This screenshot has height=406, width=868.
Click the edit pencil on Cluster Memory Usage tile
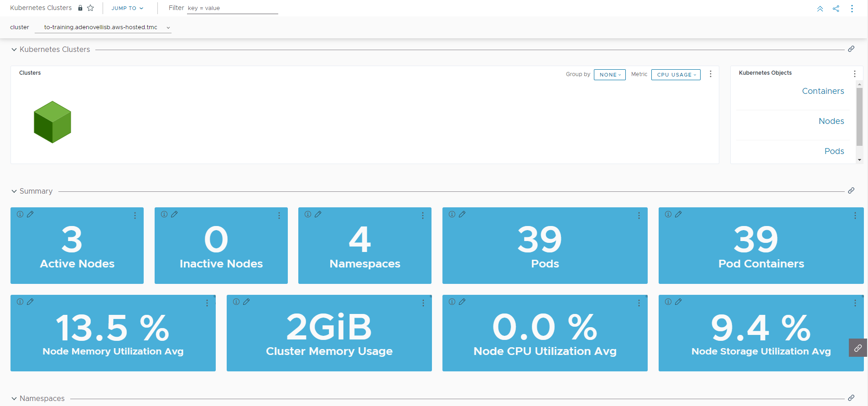246,302
